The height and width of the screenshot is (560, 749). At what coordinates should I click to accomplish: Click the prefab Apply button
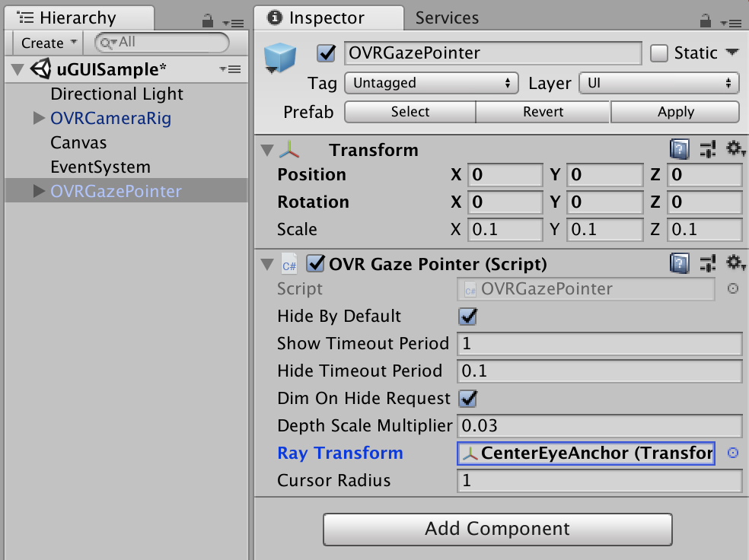(x=675, y=112)
